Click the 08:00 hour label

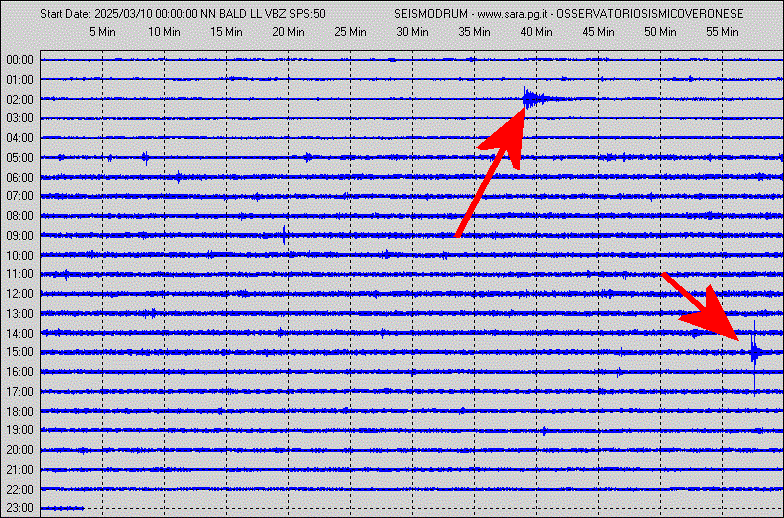tap(20, 216)
